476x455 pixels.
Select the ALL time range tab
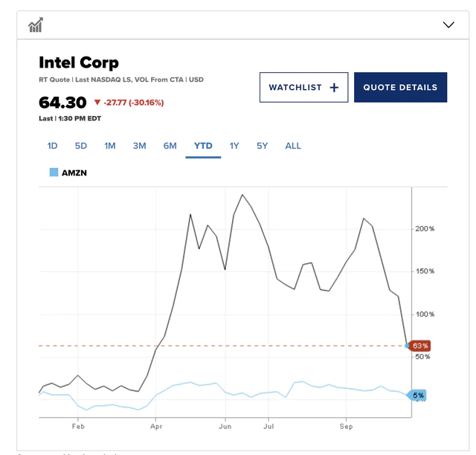pos(293,146)
